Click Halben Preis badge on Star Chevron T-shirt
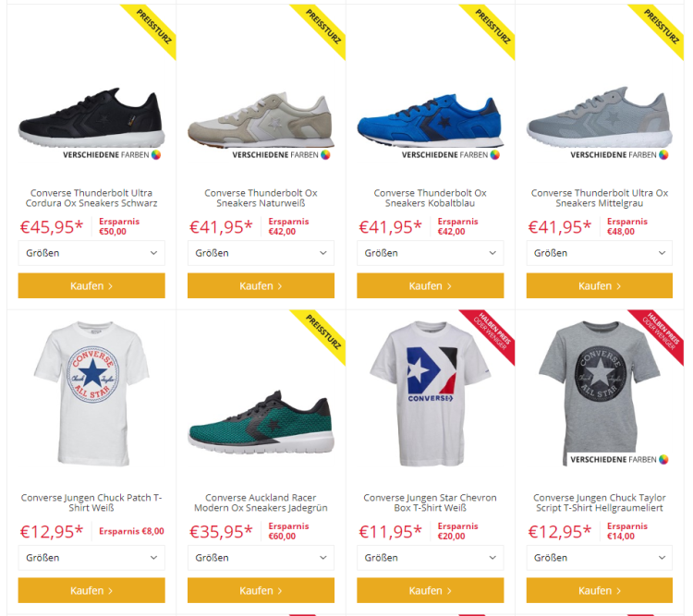Screen dimensions: 693x616 (492, 332)
